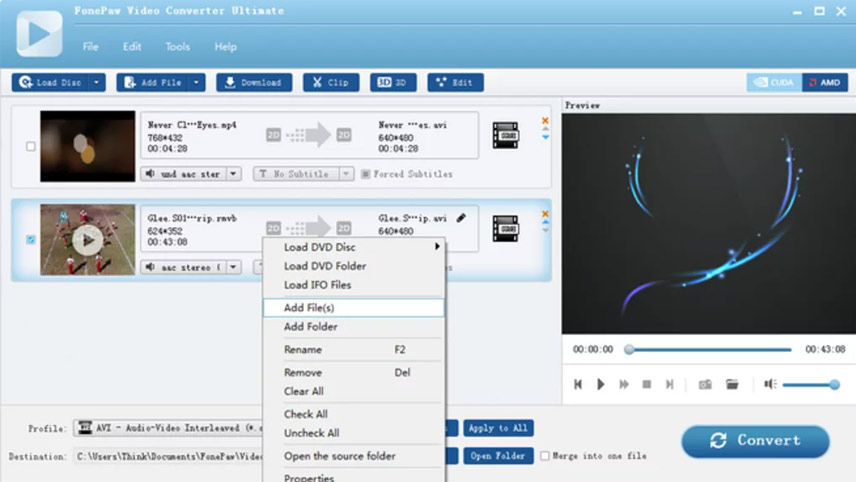Choose Open the source folder

[x=353, y=456]
